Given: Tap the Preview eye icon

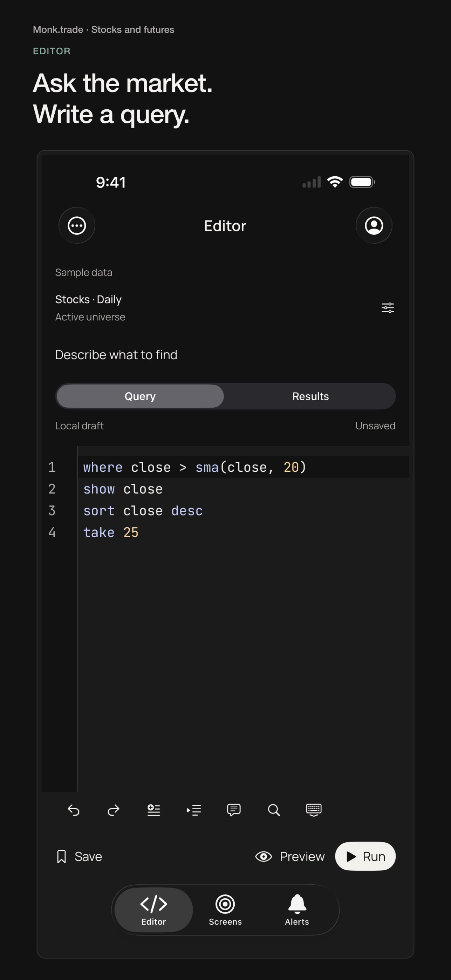Looking at the screenshot, I should [264, 856].
